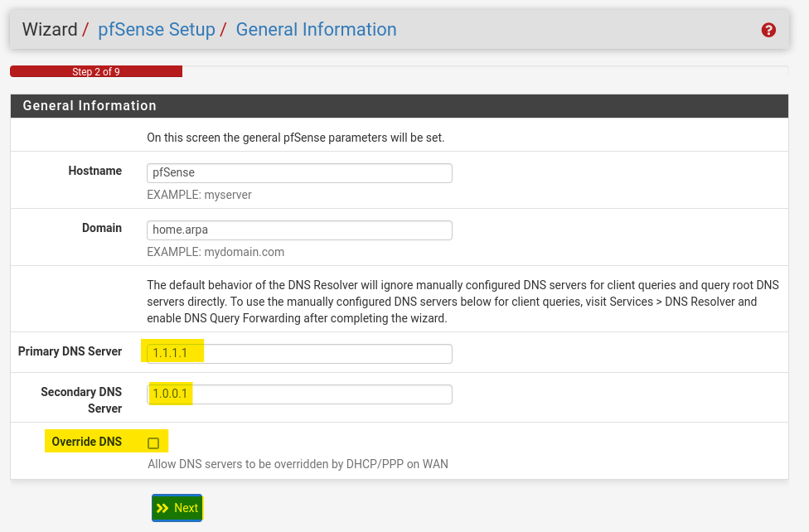809x532 pixels.
Task: Click the Domain label
Action: [x=102, y=228]
